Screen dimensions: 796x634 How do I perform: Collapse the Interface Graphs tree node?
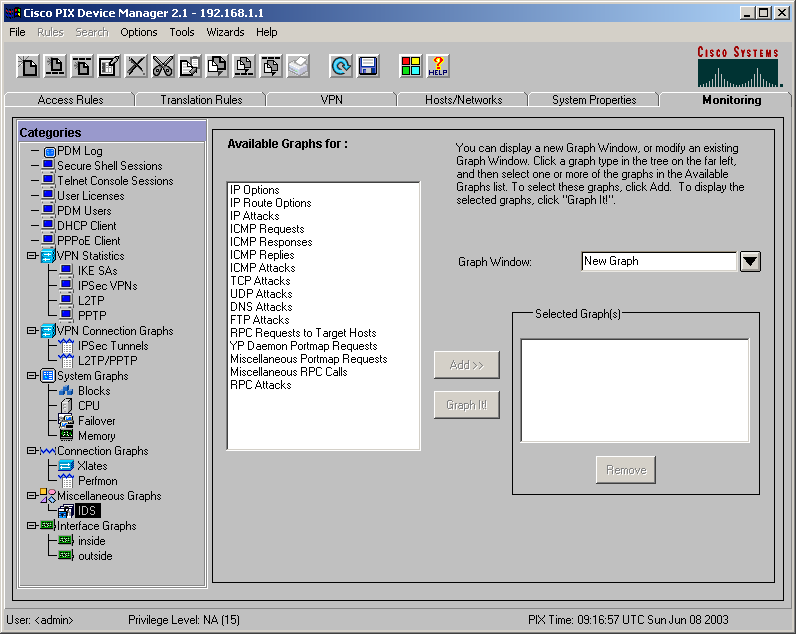32,525
